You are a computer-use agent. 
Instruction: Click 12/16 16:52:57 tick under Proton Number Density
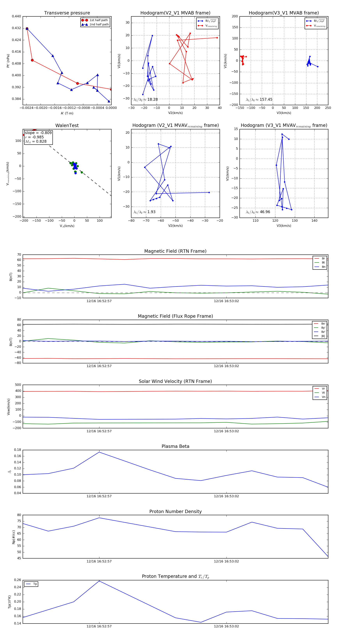(99, 561)
